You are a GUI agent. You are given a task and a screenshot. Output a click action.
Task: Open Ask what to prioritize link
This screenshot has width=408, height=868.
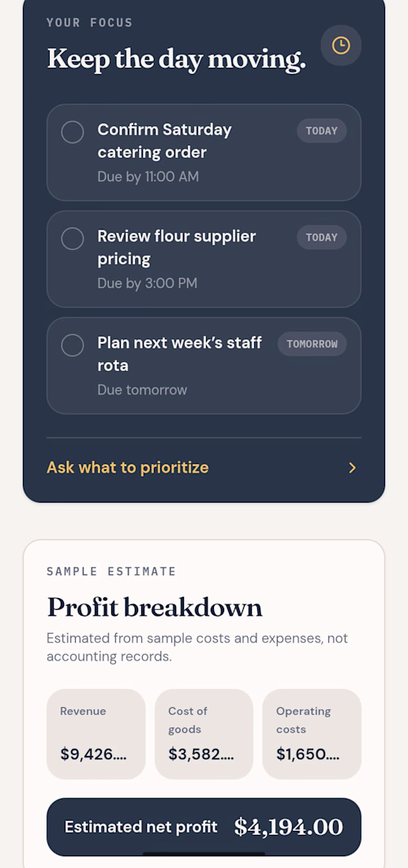[127, 468]
